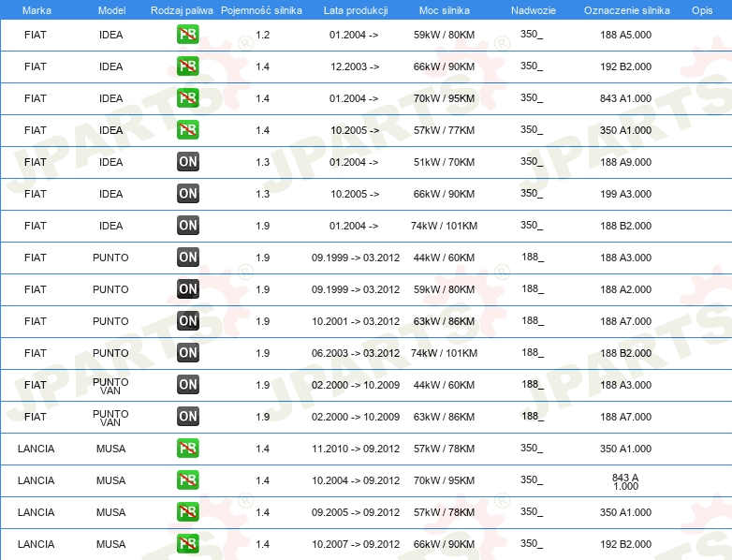
Task: Click the petrol icon in the Lancia Musa 10.2007 row
Action: click(x=187, y=544)
